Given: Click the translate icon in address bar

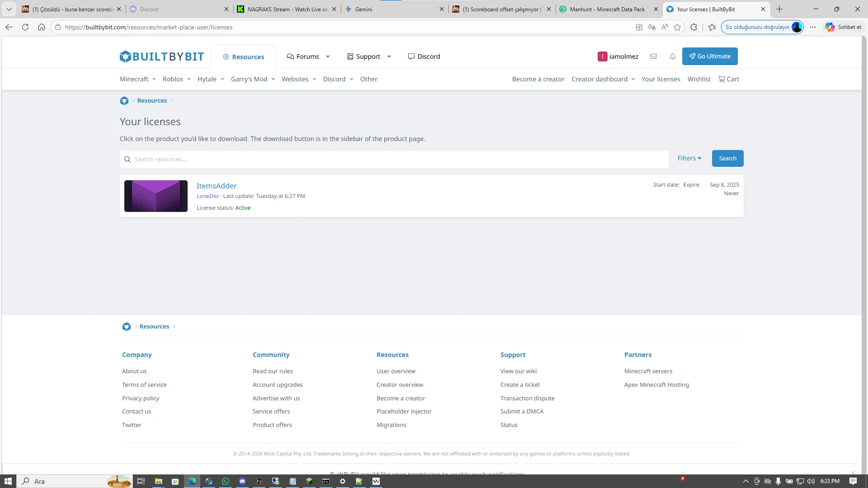Looking at the screenshot, I should point(652,27).
